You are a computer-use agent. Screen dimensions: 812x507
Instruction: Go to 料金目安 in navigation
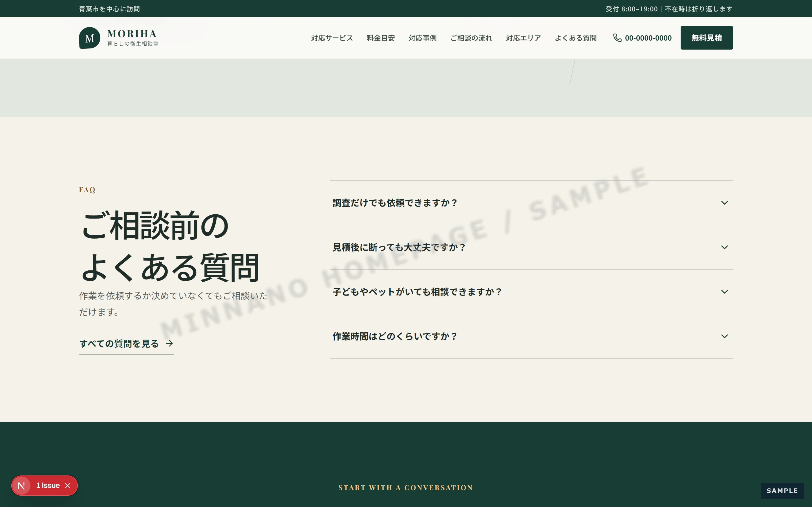tap(381, 38)
